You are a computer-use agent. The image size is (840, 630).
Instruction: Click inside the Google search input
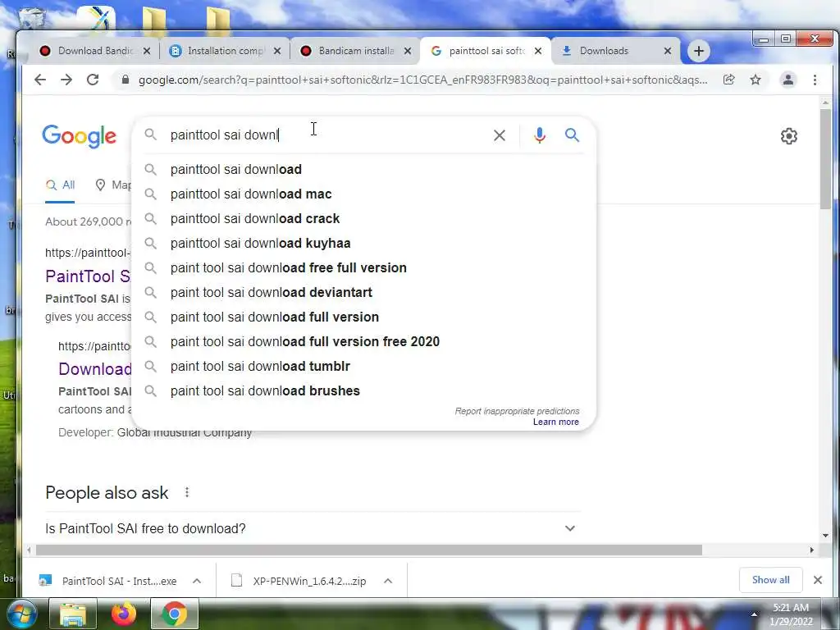point(326,135)
